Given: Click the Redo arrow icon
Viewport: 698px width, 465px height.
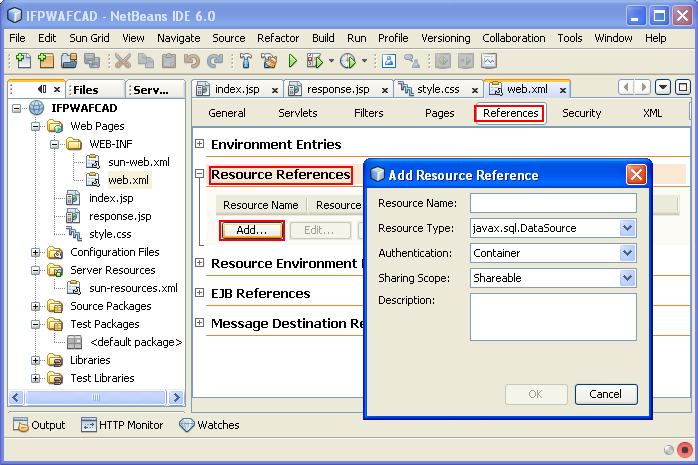Looking at the screenshot, I should pyautogui.click(x=215, y=61).
